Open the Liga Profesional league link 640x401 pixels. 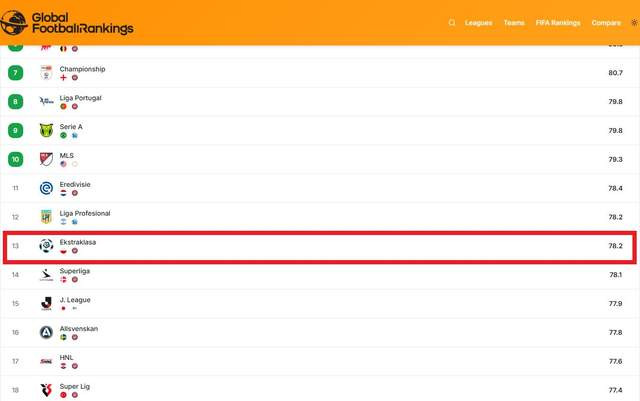click(x=85, y=213)
